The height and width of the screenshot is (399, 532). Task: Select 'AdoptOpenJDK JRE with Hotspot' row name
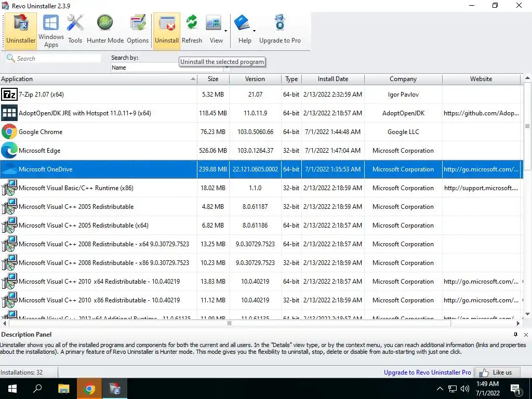(x=85, y=113)
